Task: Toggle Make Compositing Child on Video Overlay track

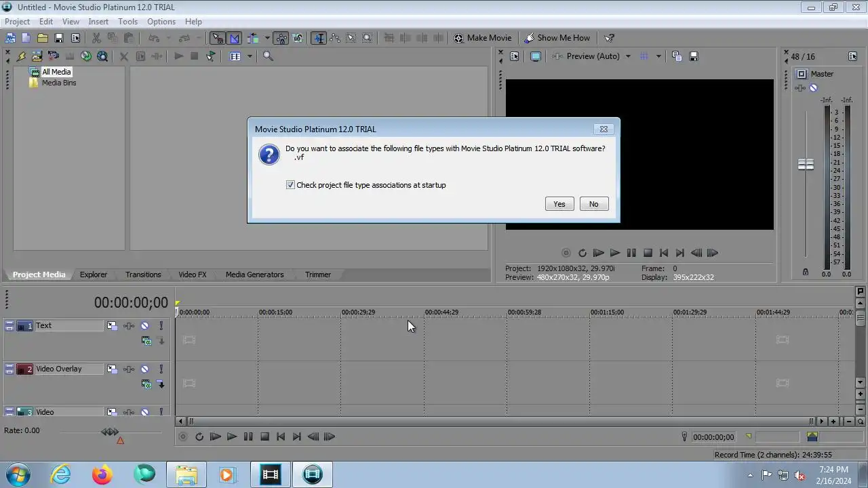Action: 161,384
